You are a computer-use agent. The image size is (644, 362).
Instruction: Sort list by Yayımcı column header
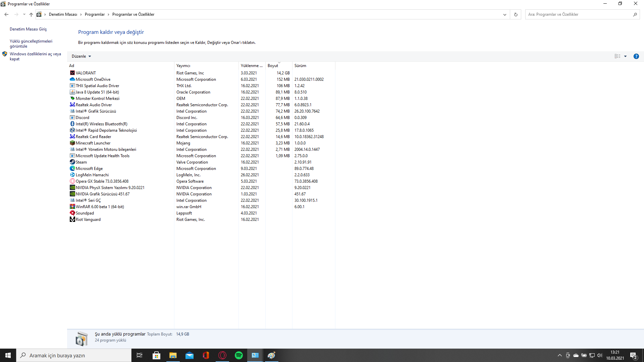tap(183, 66)
